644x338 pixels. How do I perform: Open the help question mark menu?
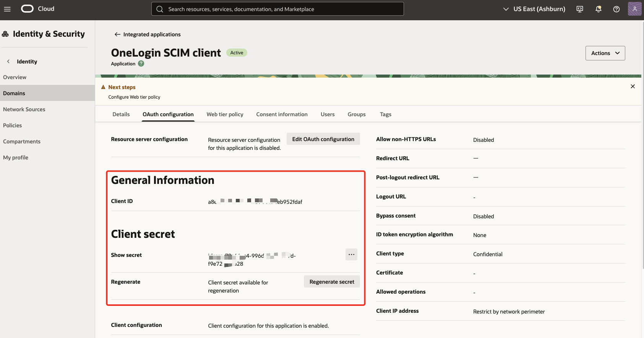(616, 9)
